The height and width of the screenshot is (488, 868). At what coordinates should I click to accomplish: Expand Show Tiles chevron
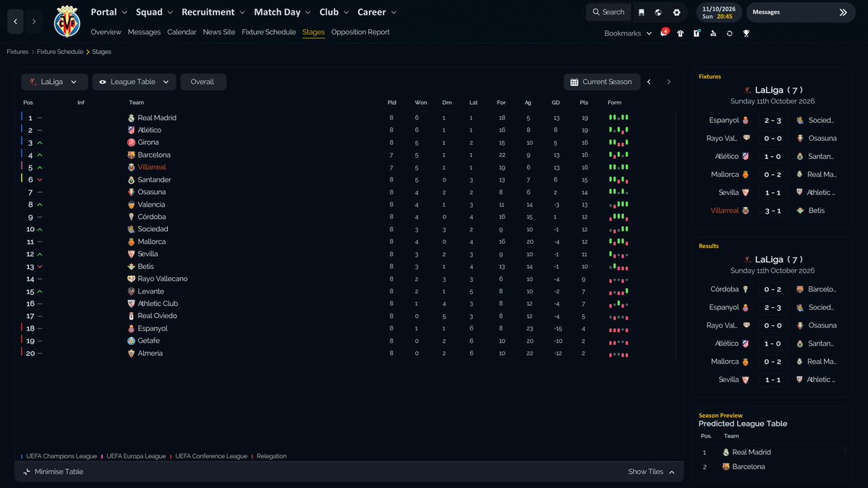click(x=672, y=471)
